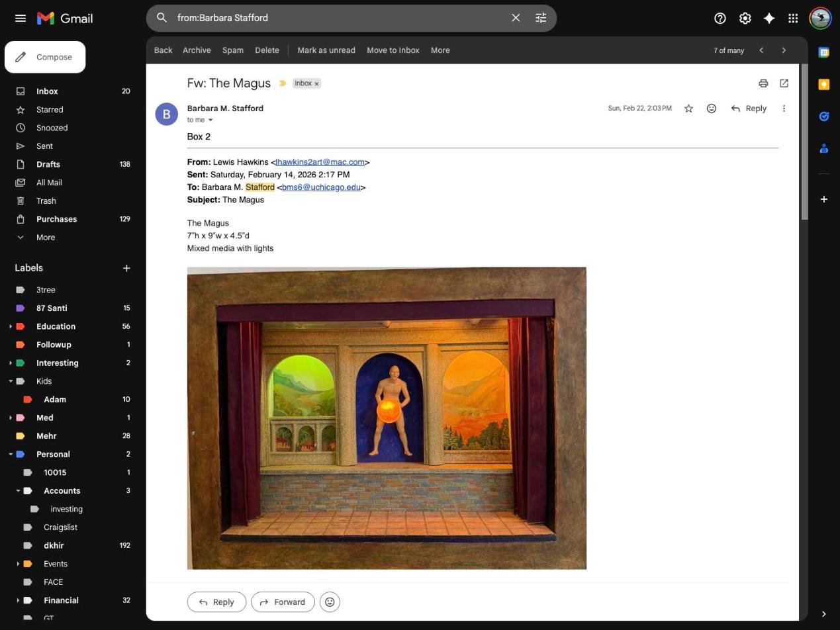
Task: Open Trash folder
Action: [46, 201]
